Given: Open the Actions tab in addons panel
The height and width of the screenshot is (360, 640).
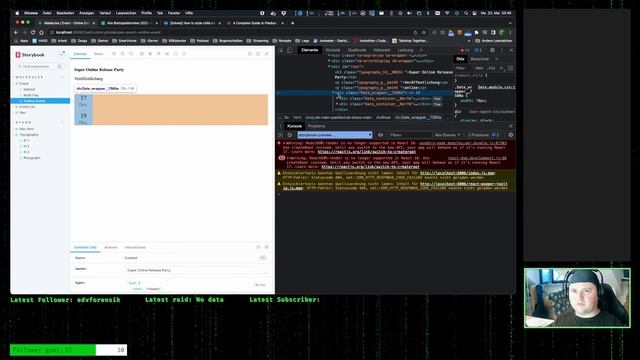Looking at the screenshot, I should (x=111, y=247).
